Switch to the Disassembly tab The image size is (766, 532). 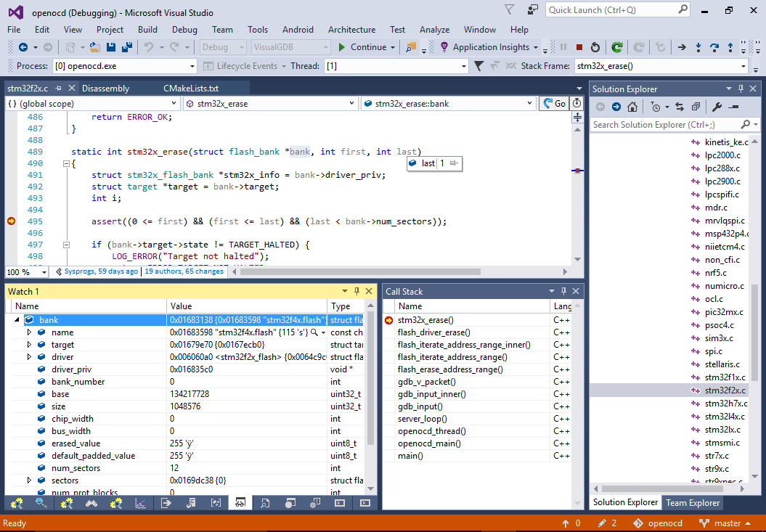pyautogui.click(x=105, y=89)
